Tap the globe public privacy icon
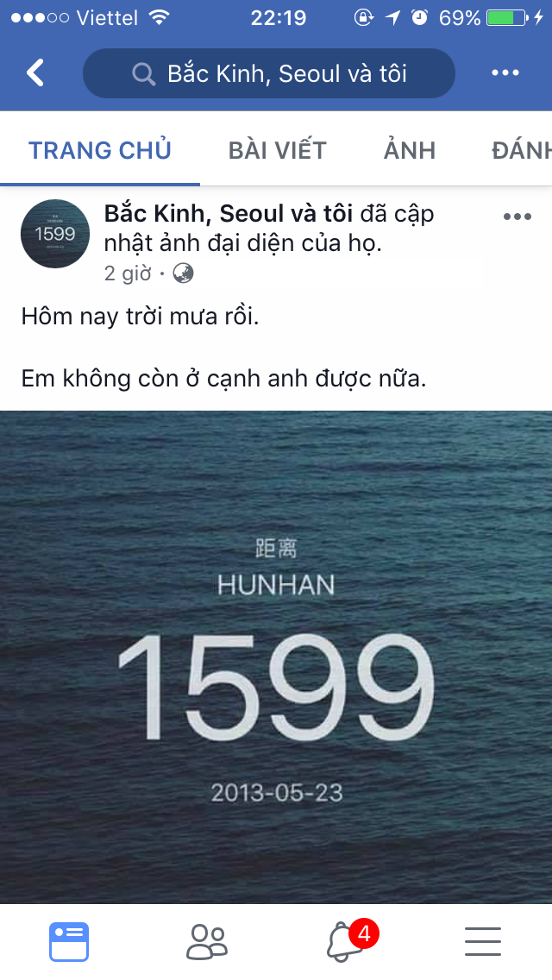Screen dimensions: 552x980 coord(183,273)
